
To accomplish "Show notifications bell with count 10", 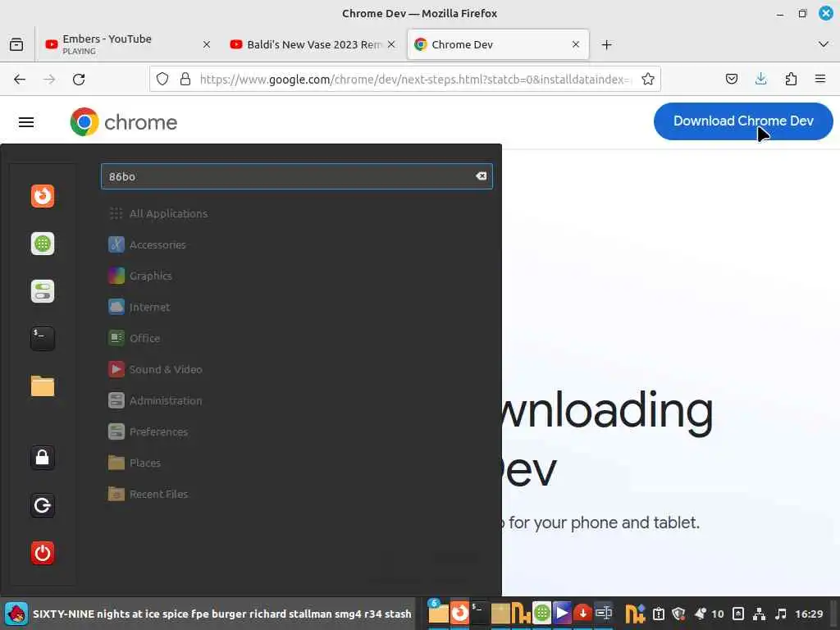I will (709, 614).
